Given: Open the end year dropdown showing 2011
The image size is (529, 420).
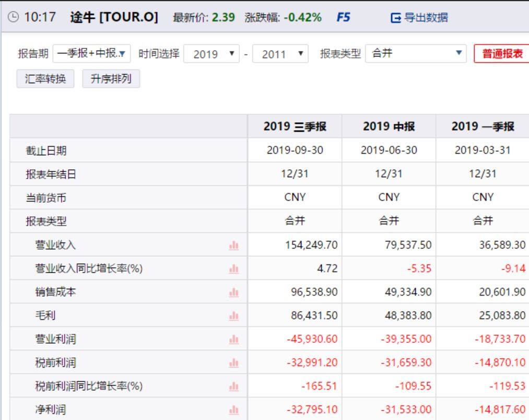Looking at the screenshot, I should (280, 54).
